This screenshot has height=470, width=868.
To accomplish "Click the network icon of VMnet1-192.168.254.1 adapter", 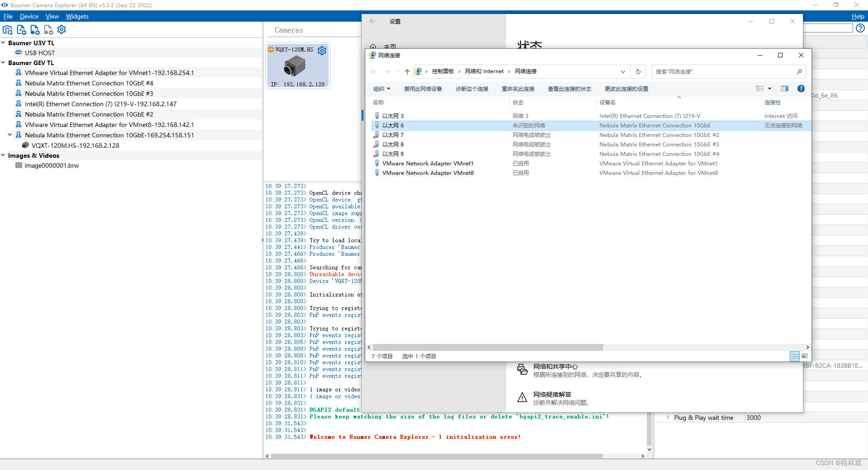I will pyautogui.click(x=19, y=73).
